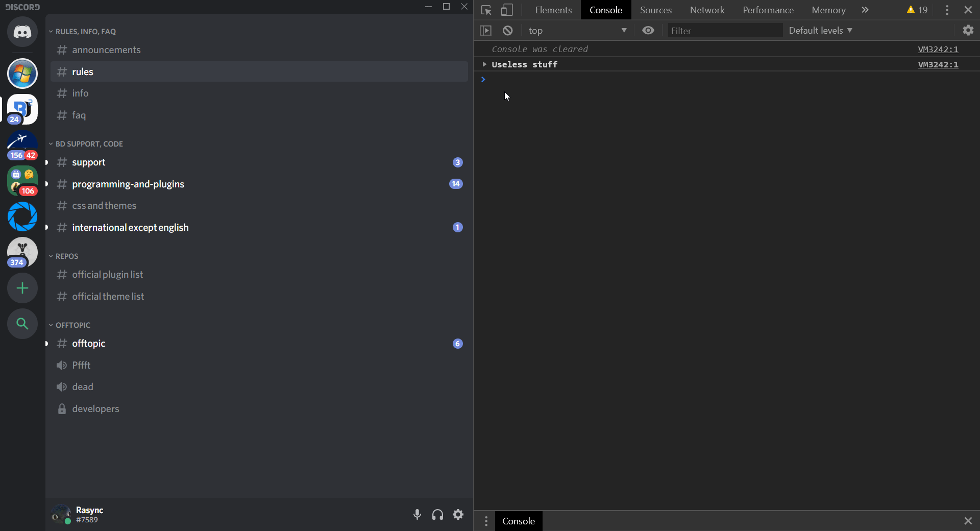The width and height of the screenshot is (980, 531).
Task: Open drawer three-dot menu beside Console
Action: click(x=486, y=521)
